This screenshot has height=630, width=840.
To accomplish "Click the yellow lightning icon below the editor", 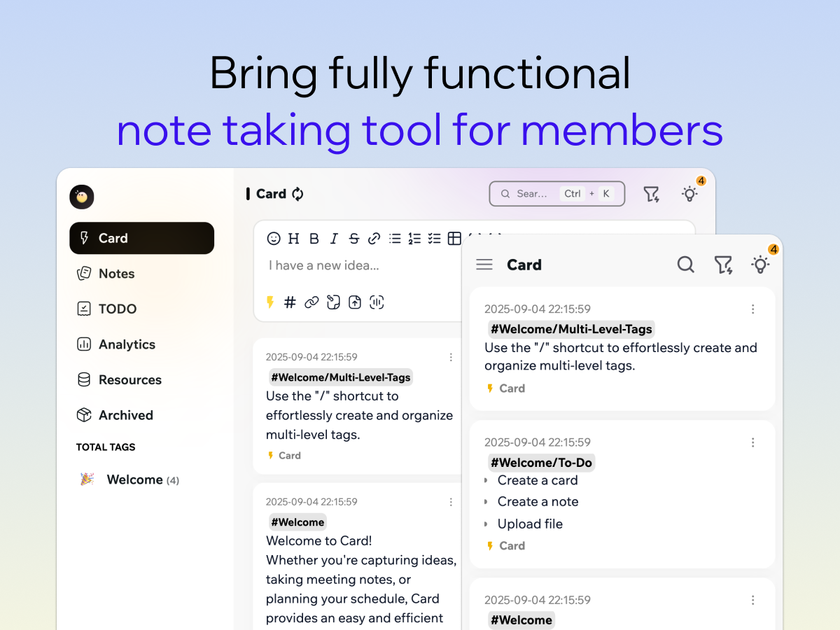I will point(269,302).
